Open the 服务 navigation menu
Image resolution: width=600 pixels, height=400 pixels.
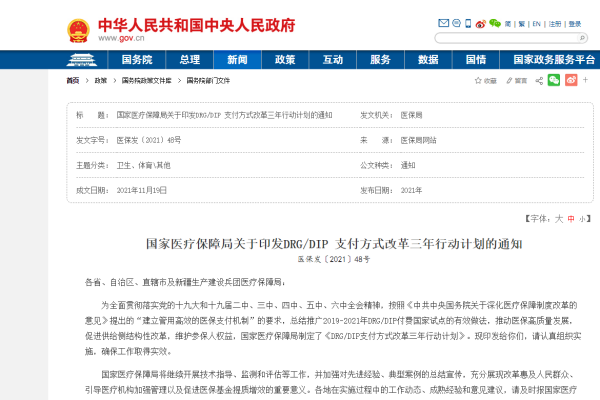click(x=380, y=60)
